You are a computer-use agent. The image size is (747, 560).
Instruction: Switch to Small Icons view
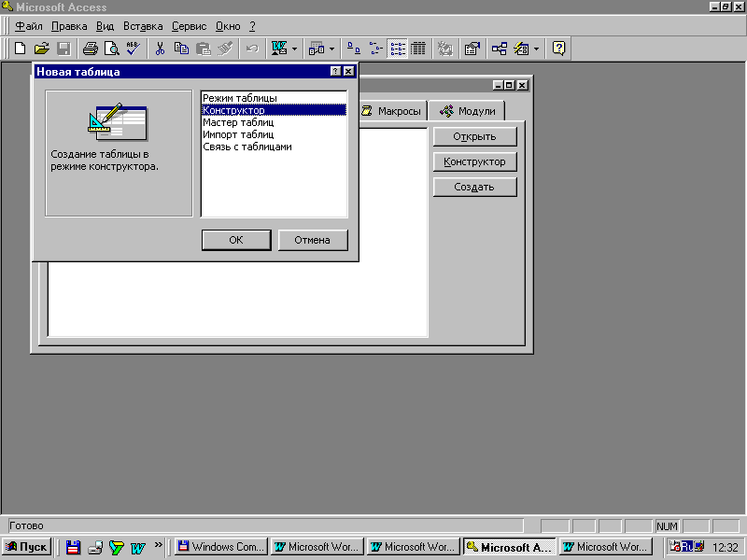point(375,49)
